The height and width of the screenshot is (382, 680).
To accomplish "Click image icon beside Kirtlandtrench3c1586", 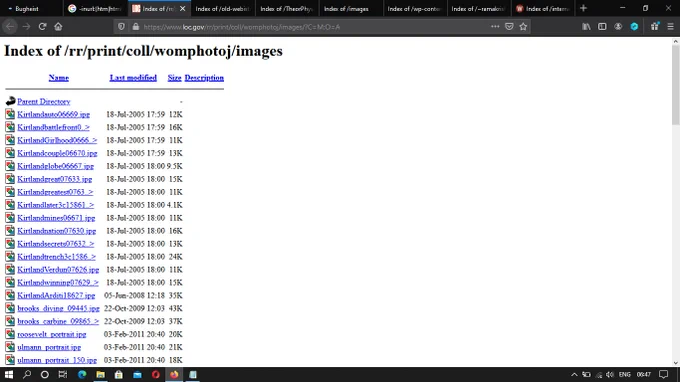I will pos(10,257).
